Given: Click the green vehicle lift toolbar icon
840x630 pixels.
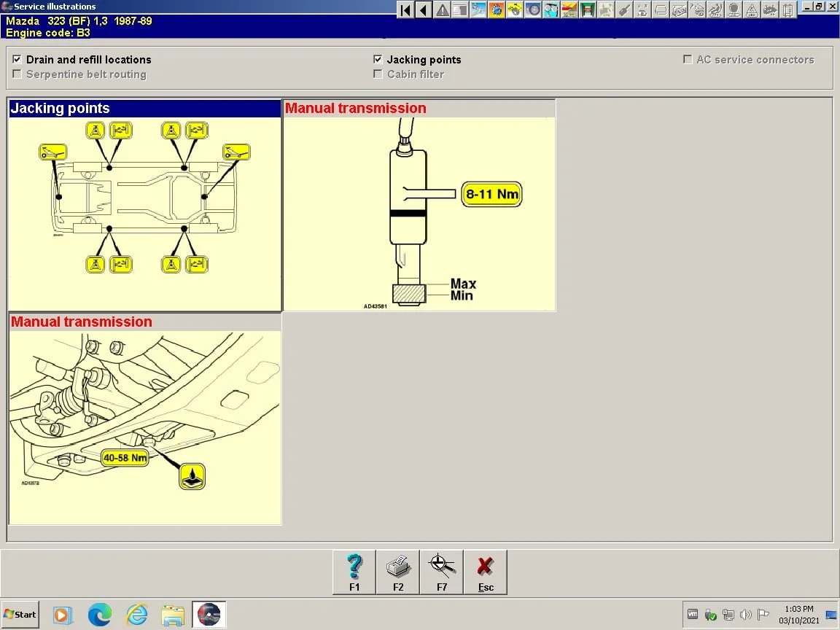Looking at the screenshot, I should pos(587,9).
